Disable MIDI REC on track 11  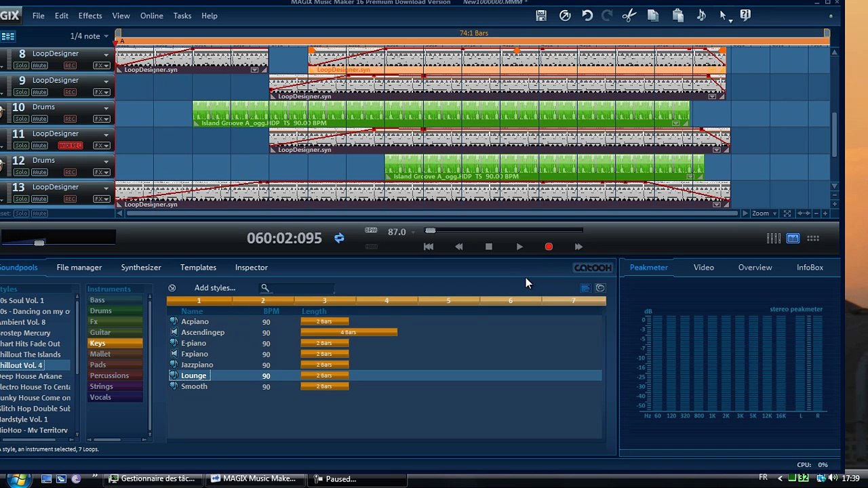point(70,146)
